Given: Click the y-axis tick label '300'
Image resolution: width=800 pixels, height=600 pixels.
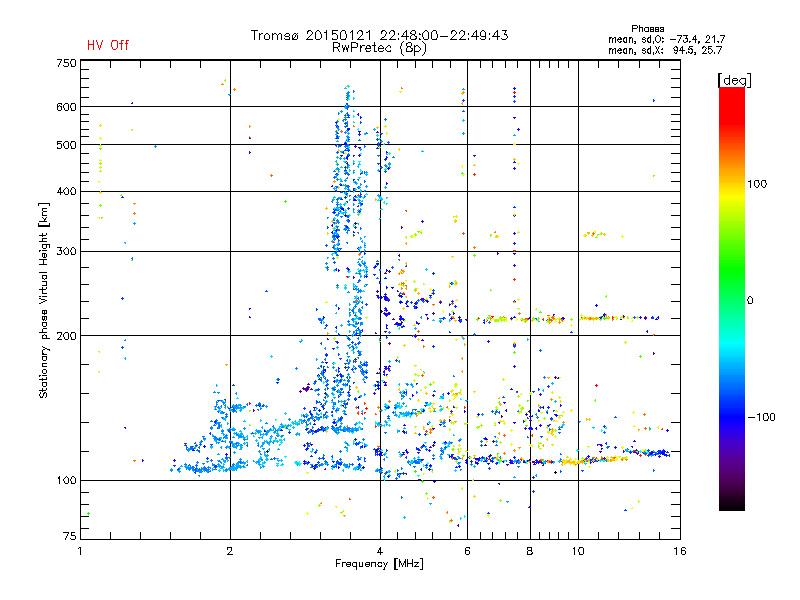Looking at the screenshot, I should 66,252.
